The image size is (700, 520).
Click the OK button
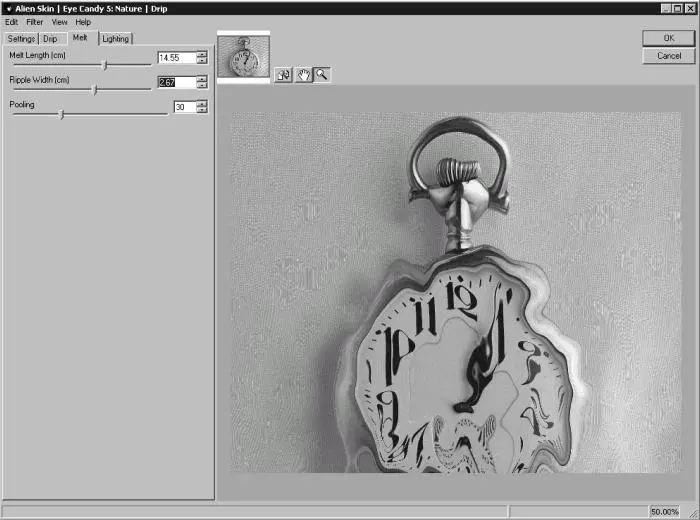click(669, 38)
